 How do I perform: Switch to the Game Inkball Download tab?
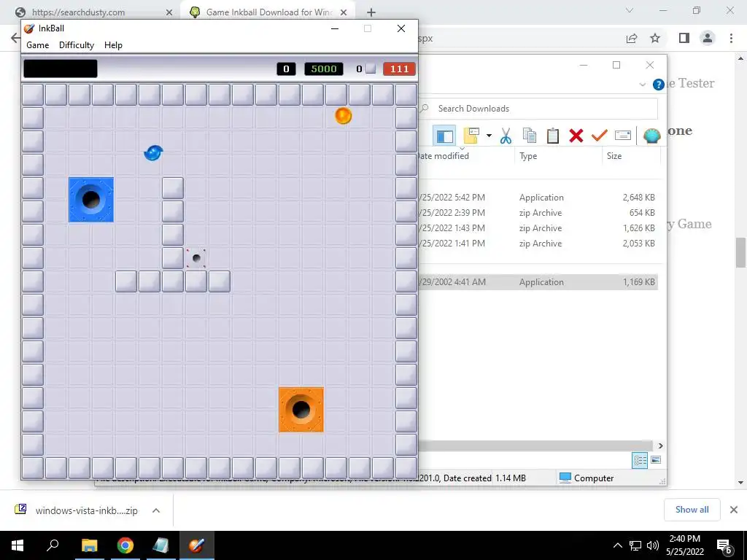pyautogui.click(x=268, y=12)
